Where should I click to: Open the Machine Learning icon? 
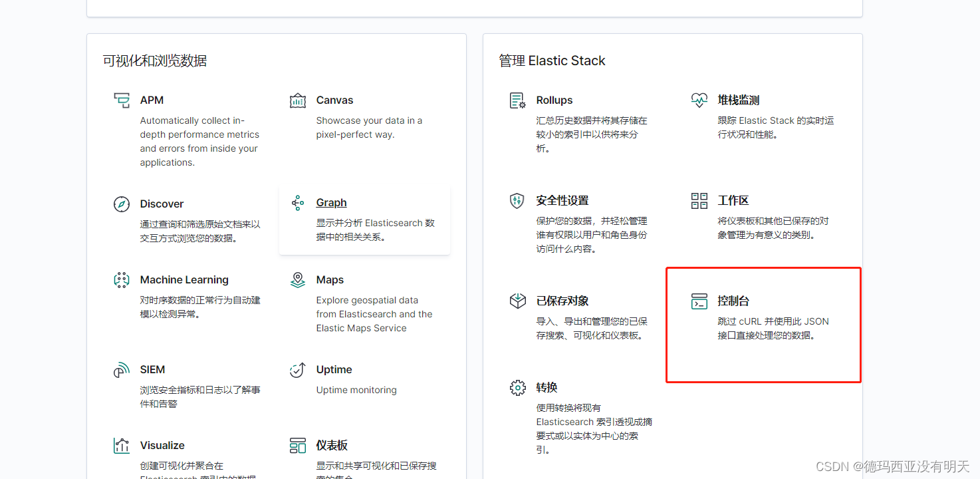(122, 280)
